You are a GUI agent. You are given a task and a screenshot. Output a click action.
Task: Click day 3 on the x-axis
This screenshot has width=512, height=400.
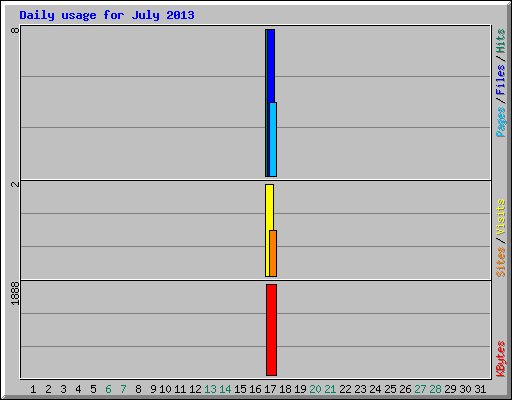point(63,389)
